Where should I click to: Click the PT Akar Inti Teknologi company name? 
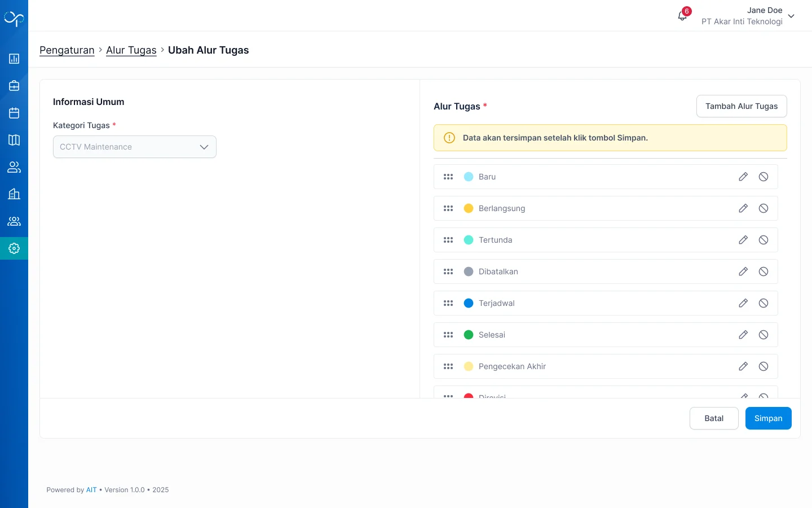pos(742,21)
